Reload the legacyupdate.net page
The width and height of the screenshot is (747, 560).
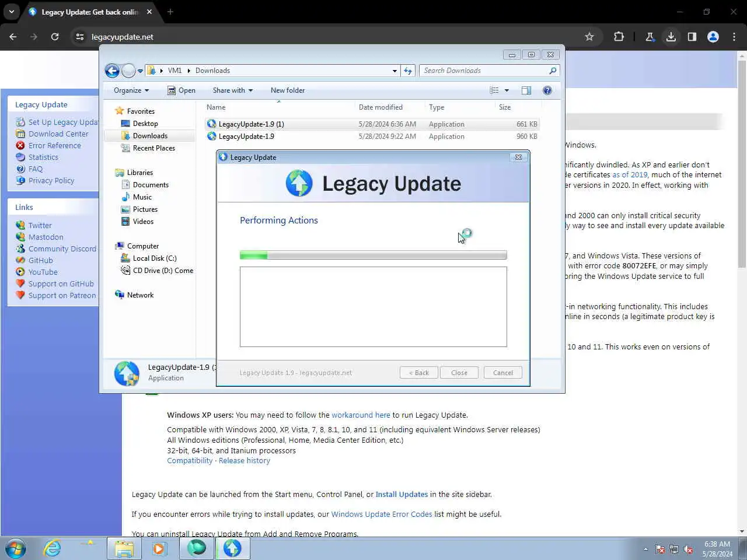(55, 37)
